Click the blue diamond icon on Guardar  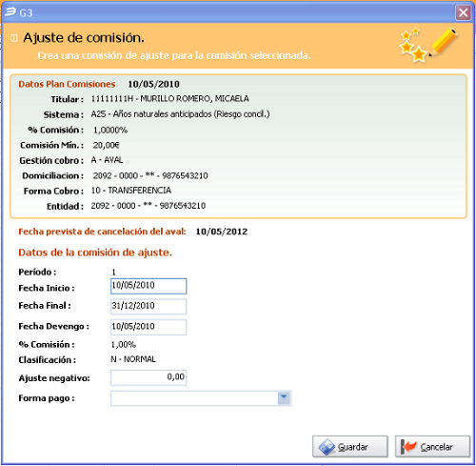[x=327, y=447]
